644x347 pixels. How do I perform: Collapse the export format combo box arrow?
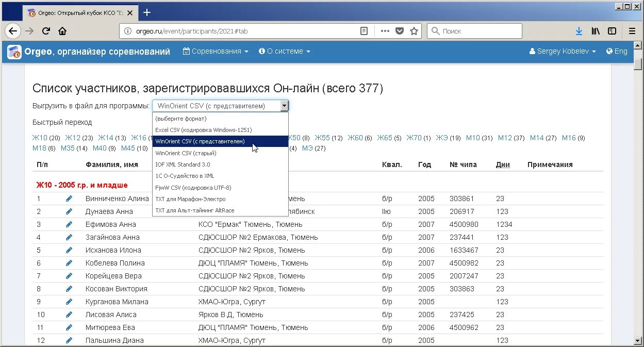pyautogui.click(x=284, y=106)
